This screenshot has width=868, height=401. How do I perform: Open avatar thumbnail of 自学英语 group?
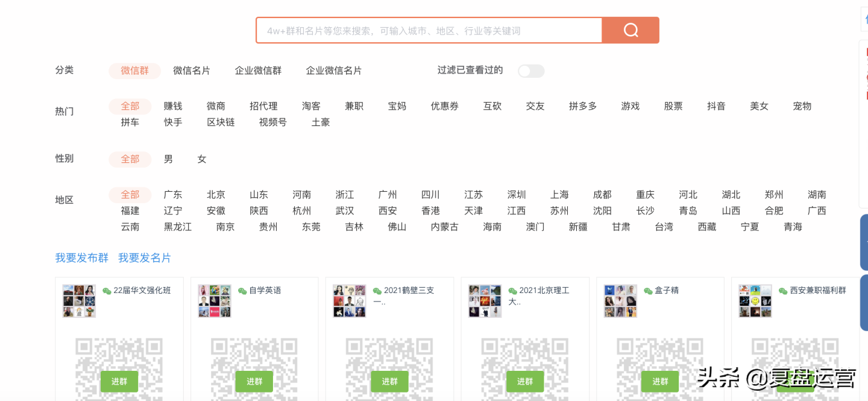215,301
